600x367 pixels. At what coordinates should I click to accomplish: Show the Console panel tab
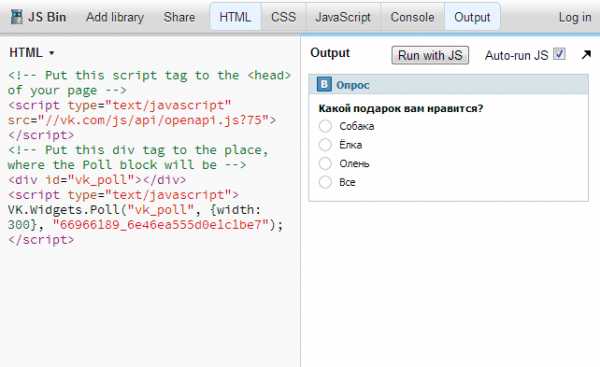412,17
